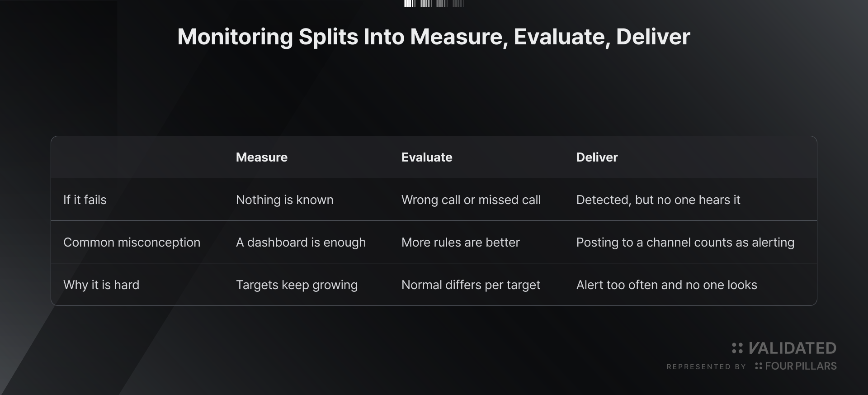This screenshot has height=395, width=868.
Task: Click the 'A dashboard is enough' cell
Action: pos(301,243)
